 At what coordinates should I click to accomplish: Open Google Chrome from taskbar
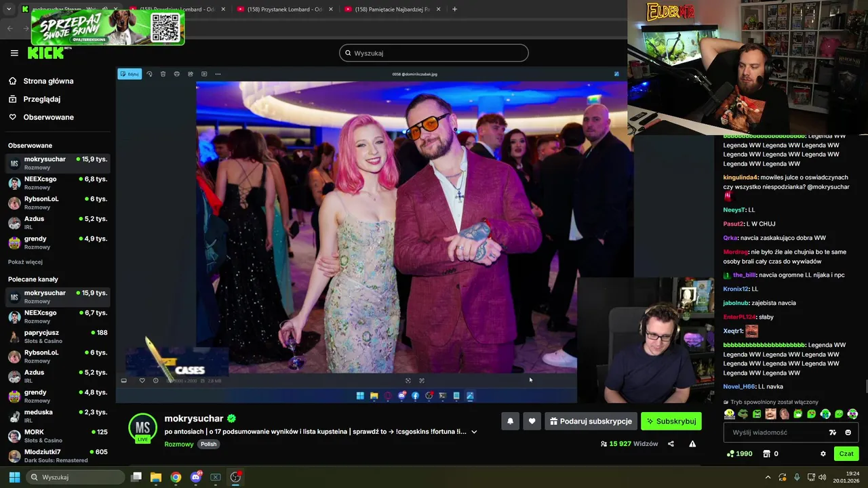176,477
